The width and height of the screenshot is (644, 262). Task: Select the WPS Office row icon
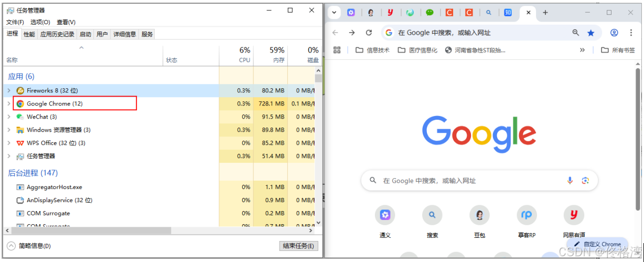pyautogui.click(x=20, y=143)
